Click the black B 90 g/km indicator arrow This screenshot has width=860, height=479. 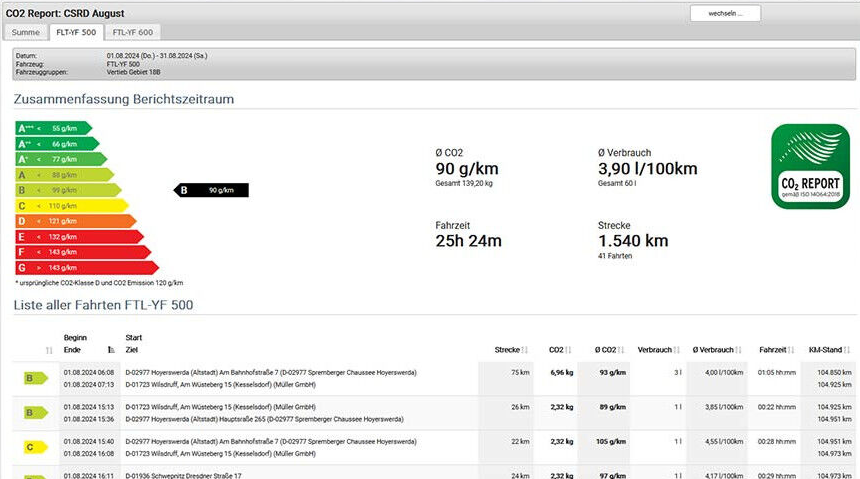pos(211,189)
